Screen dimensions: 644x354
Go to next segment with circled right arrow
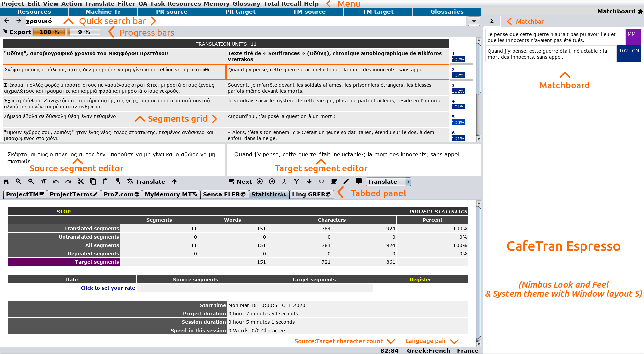272,182
